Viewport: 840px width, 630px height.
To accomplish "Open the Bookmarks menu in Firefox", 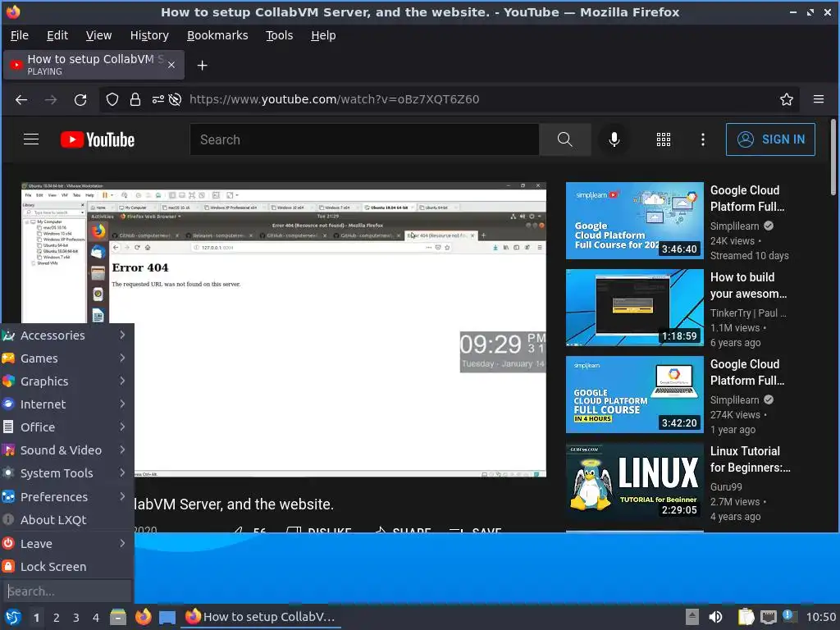I will click(x=217, y=35).
